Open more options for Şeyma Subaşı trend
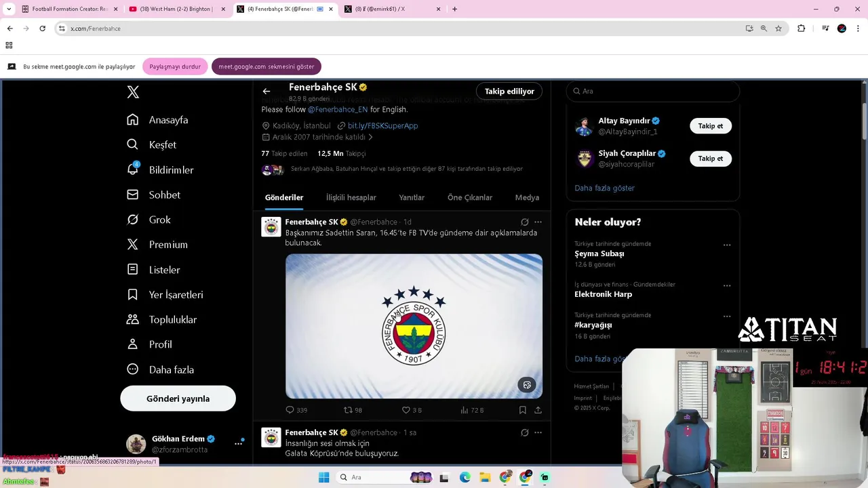This screenshot has height=488, width=868. (x=727, y=245)
